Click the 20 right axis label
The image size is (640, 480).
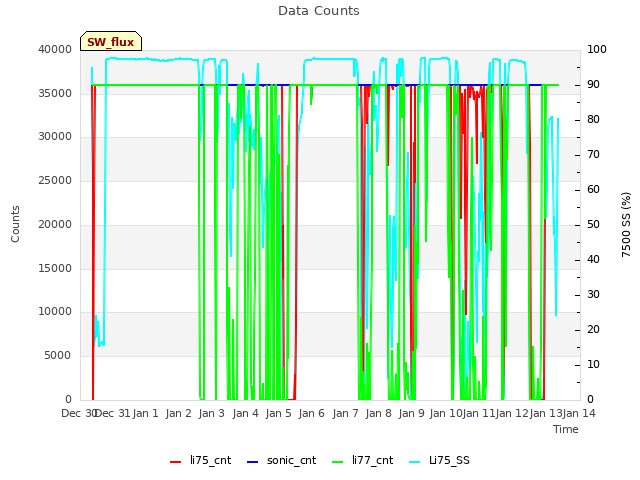tap(593, 329)
